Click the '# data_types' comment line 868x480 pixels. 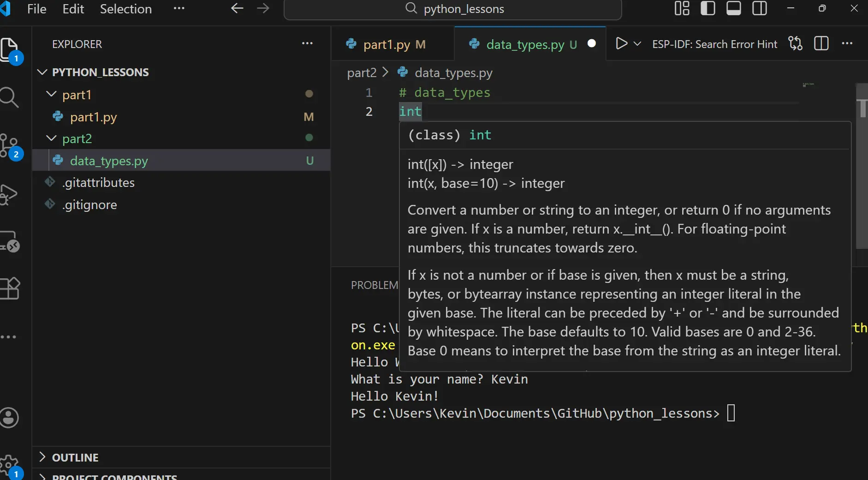tap(445, 93)
